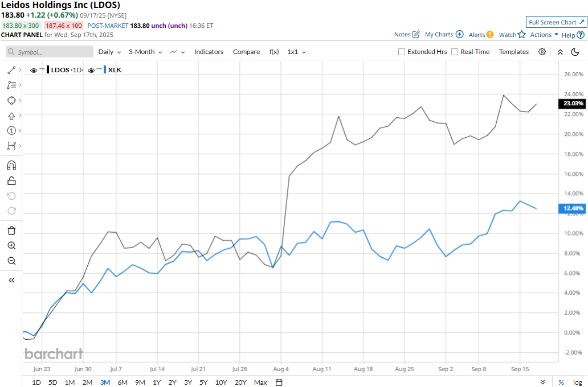Viewport: 588px width, 387px height.
Task: Select the 3M time range
Action: click(x=105, y=382)
